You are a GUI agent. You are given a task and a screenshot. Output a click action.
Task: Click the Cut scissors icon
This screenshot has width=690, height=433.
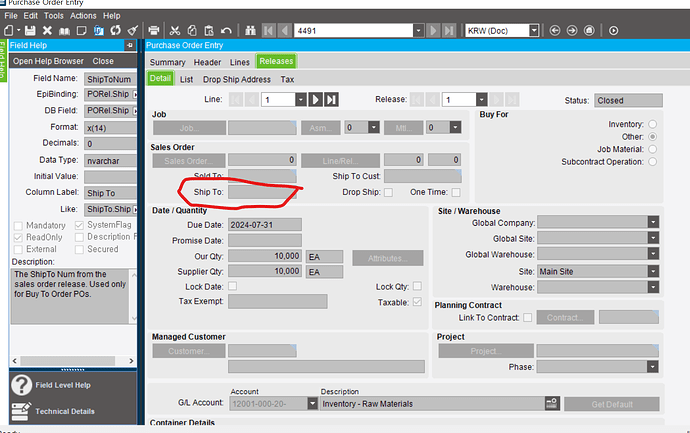[175, 30]
